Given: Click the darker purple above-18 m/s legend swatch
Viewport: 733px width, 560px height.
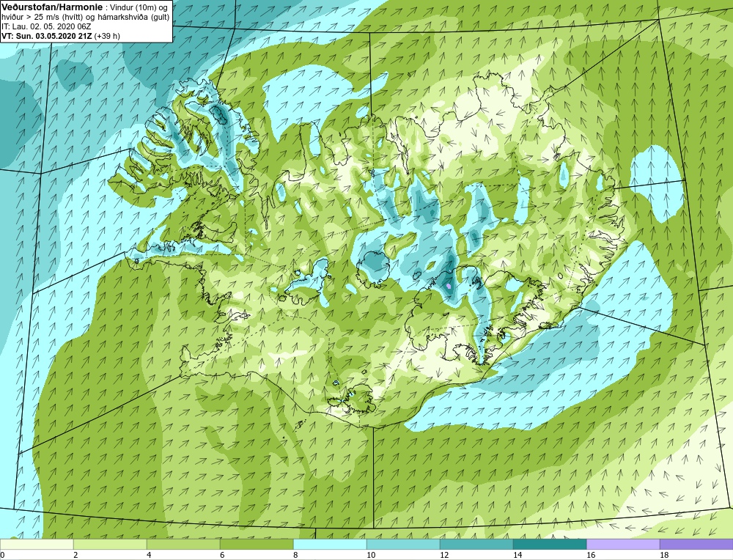Looking at the screenshot, I should click(696, 545).
